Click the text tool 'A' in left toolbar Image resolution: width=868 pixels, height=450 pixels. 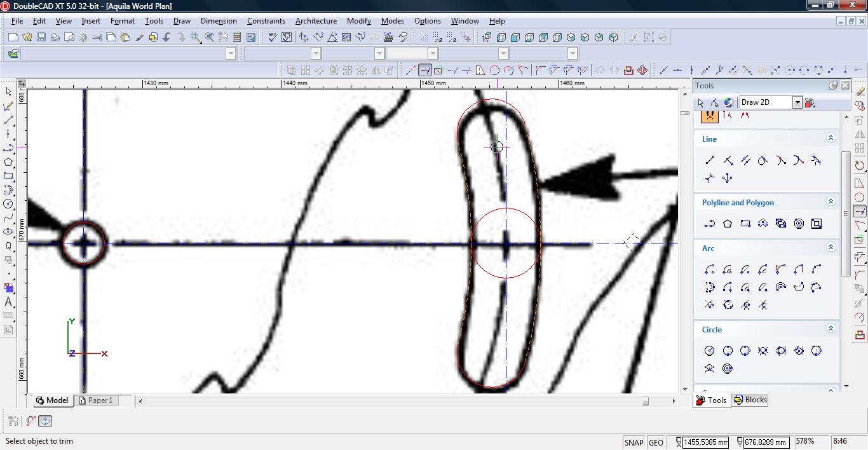[8, 302]
